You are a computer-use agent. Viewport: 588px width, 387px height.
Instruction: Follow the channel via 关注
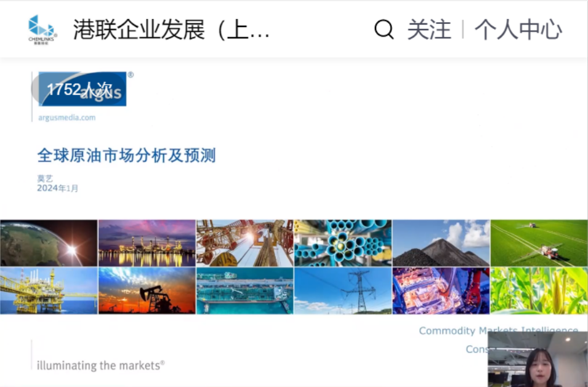(x=429, y=29)
